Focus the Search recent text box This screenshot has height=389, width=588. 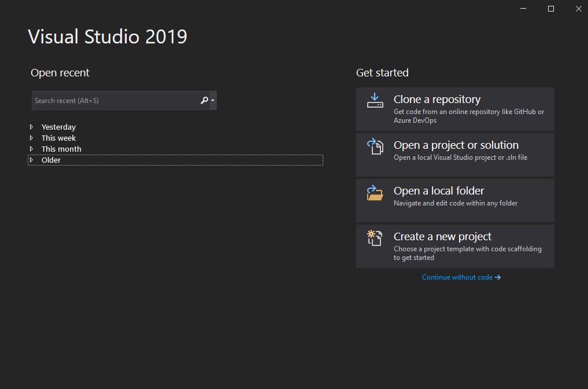point(114,101)
